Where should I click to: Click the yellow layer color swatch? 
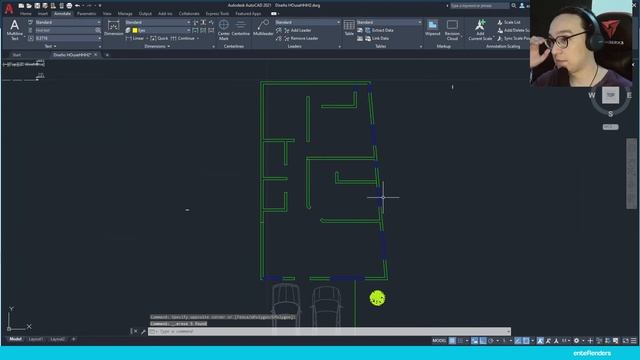coord(135,30)
